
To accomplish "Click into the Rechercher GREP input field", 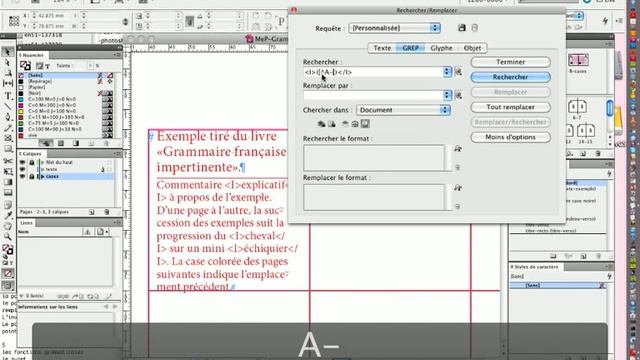I will 373,72.
